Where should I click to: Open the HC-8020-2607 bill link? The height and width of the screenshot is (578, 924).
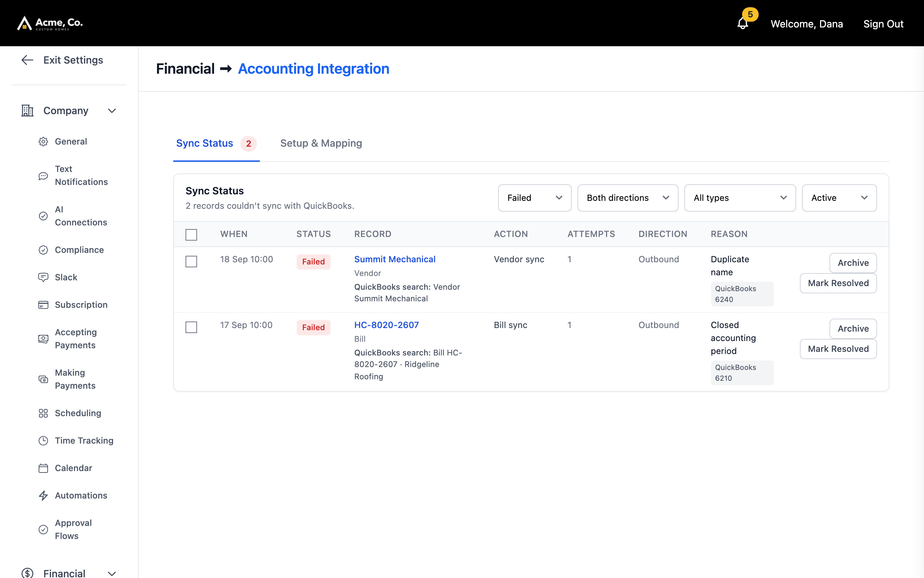[387, 325]
